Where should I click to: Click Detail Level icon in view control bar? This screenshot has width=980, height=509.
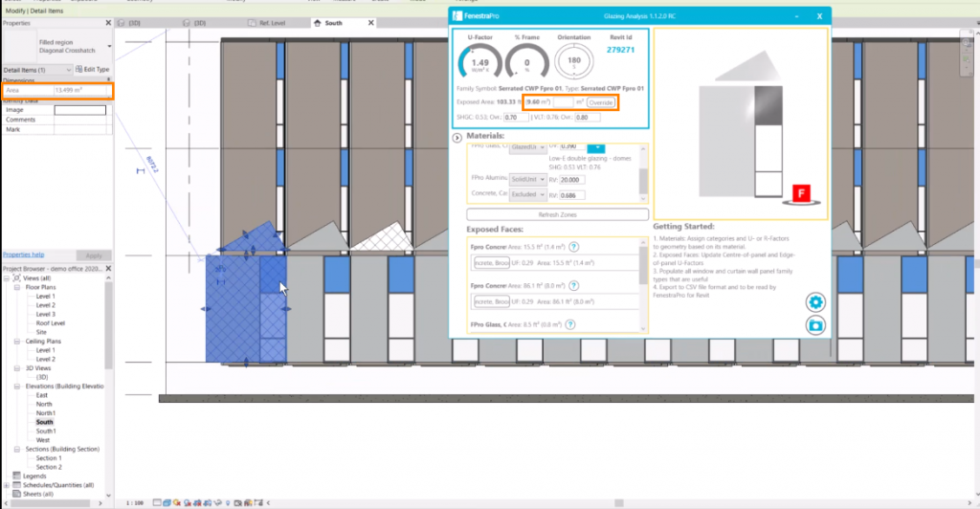point(158,502)
